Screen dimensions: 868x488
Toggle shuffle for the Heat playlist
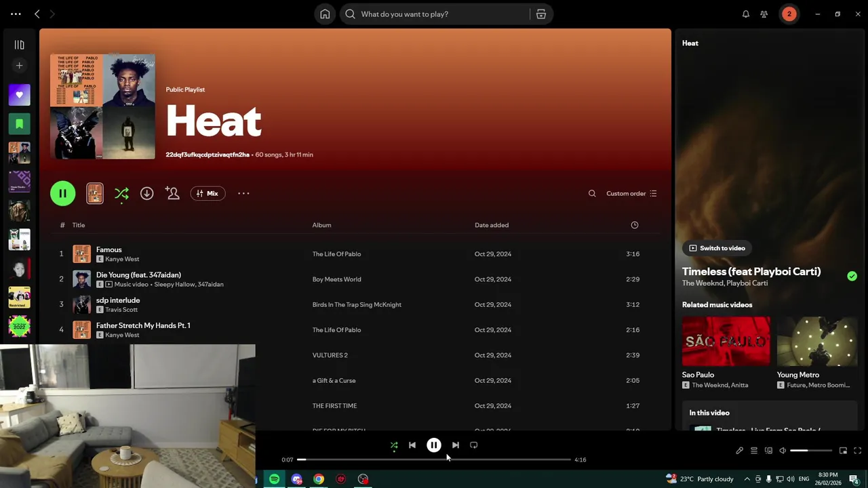coord(121,194)
